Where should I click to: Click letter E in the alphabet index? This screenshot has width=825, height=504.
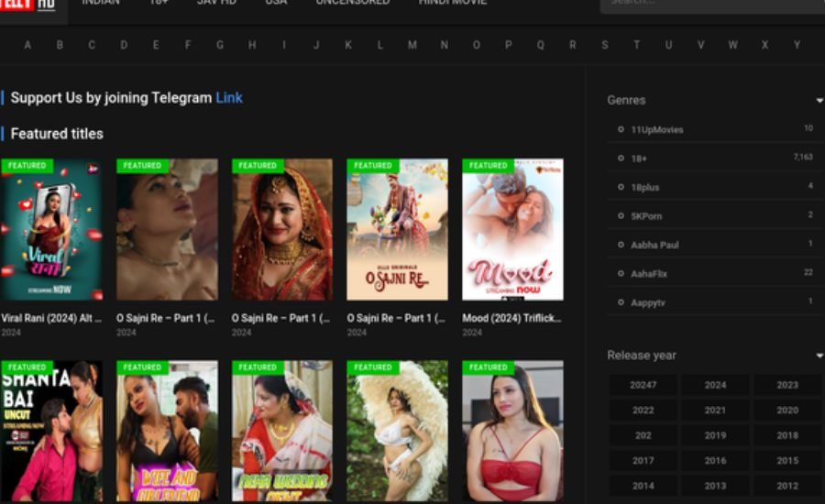tap(156, 45)
